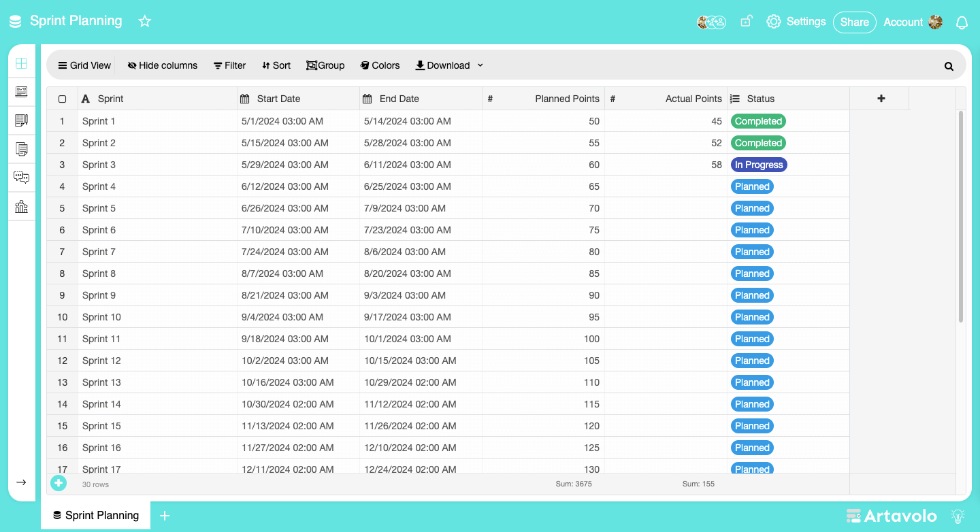The height and width of the screenshot is (532, 980).
Task: Open the Account menu
Action: (x=913, y=22)
